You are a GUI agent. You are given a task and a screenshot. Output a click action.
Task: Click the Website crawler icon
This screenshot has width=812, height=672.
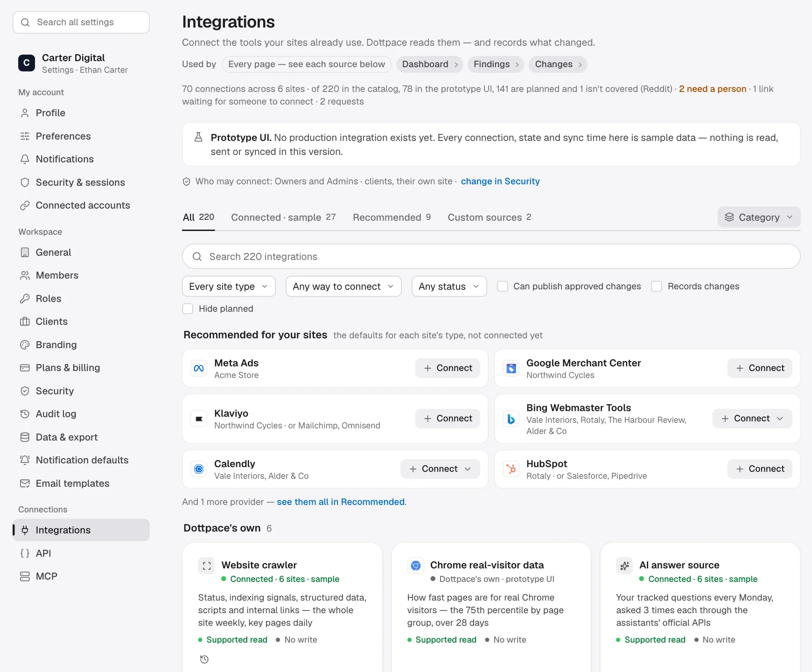pos(207,566)
